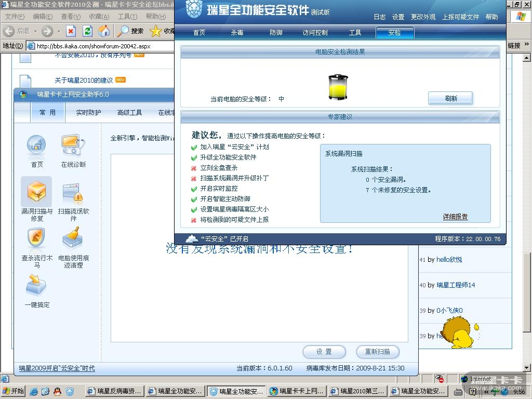Open 日志 in Rising top menu
The height and width of the screenshot is (399, 532).
(x=380, y=17)
